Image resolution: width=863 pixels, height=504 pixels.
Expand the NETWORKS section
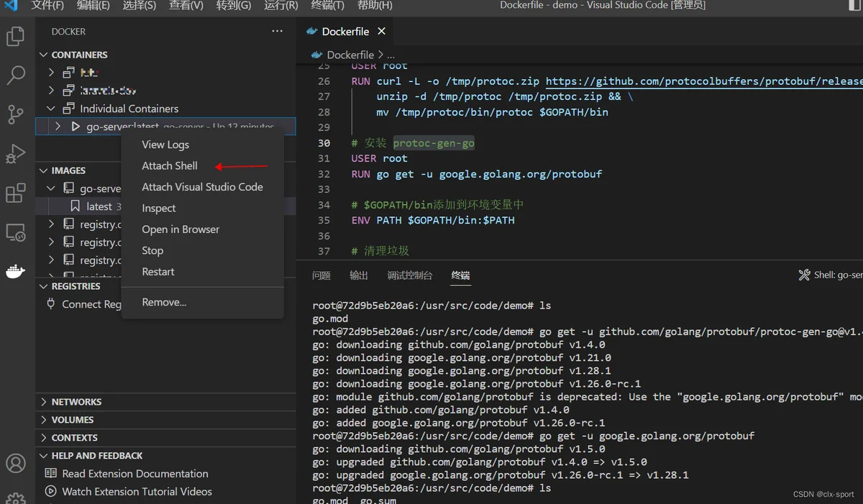click(44, 402)
